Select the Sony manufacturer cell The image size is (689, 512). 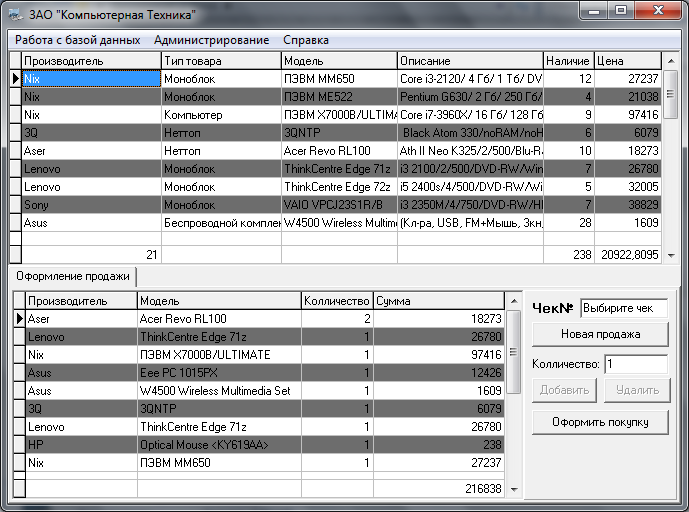pos(91,205)
